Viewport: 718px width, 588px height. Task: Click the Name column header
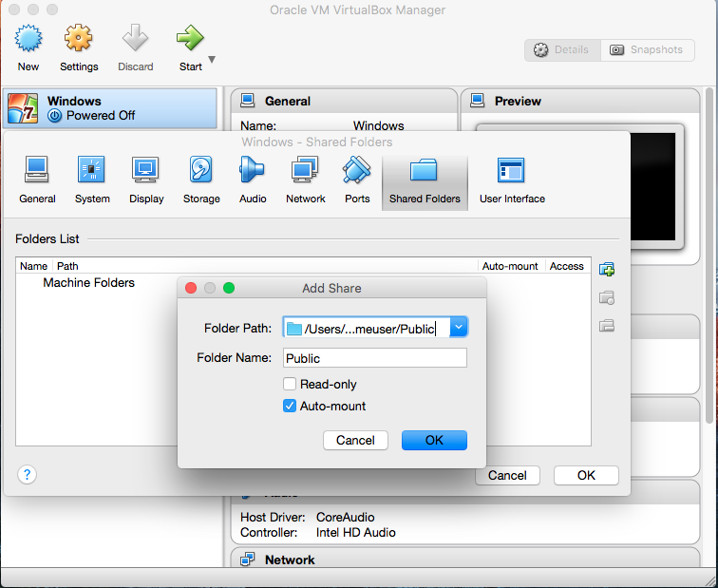tap(34, 266)
